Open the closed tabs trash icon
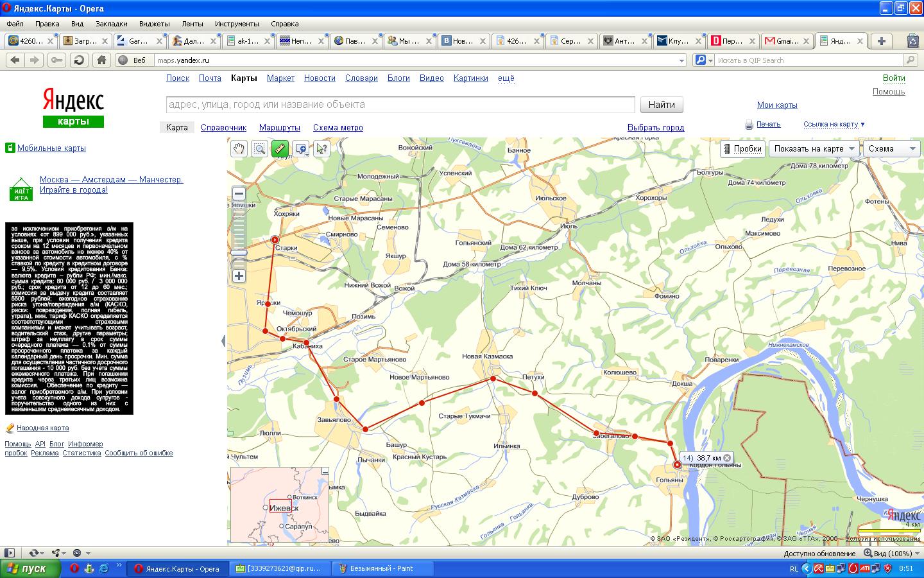 [912, 40]
